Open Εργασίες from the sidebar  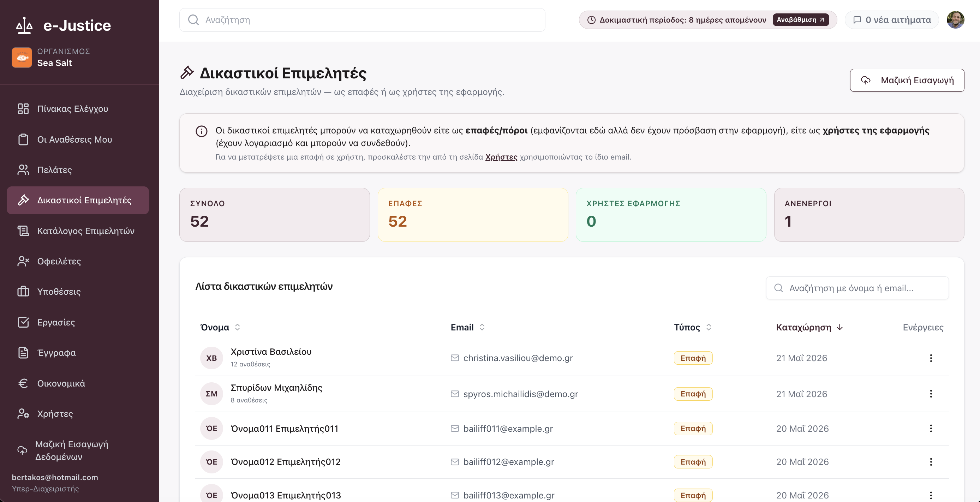[78, 322]
